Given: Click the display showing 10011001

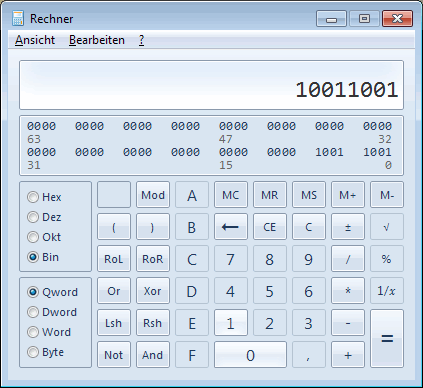Looking at the screenshot, I should [211, 85].
